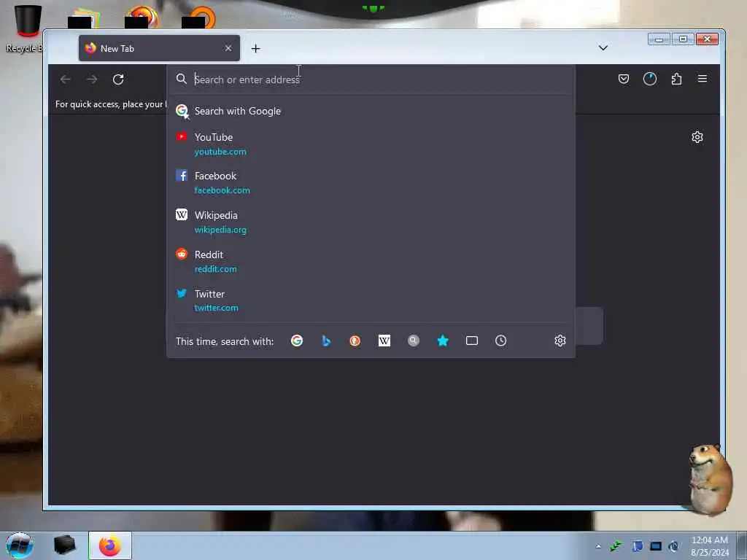The height and width of the screenshot is (560, 747).
Task: Click the Firefox taskbar button
Action: coord(109,545)
